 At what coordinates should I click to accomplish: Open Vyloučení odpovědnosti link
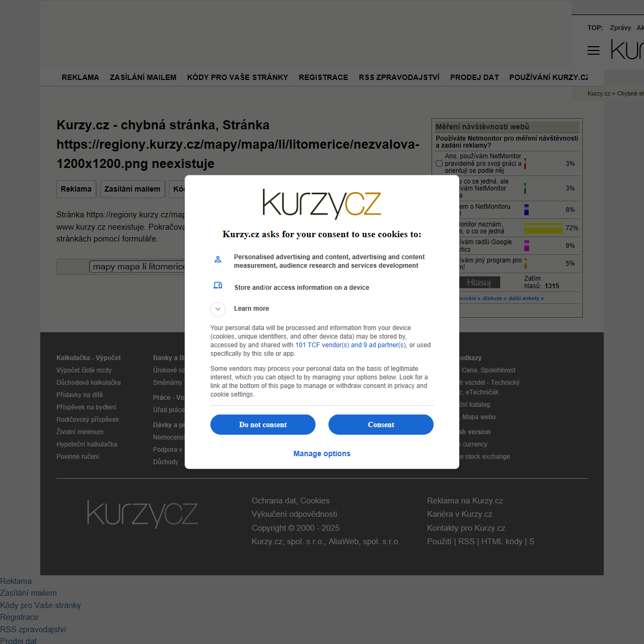click(295, 514)
